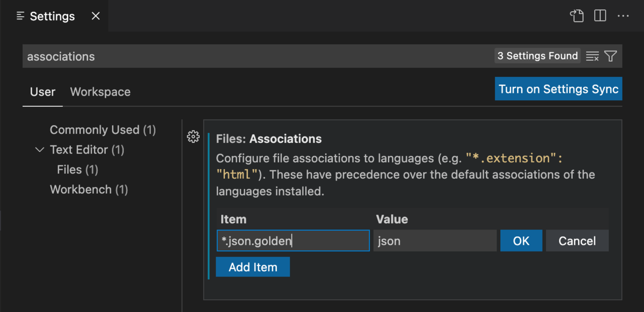
Task: Select Commonly Used in the sidebar
Action: pos(103,129)
